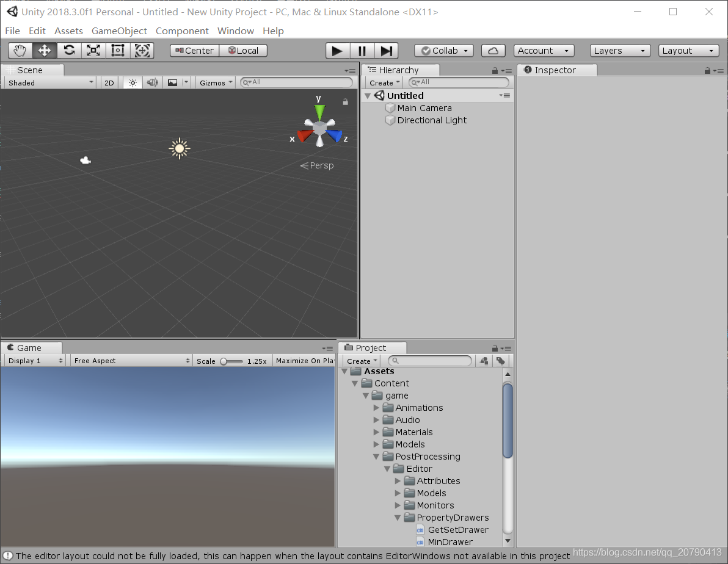Open Free Aspect dropdown
Image resolution: width=728 pixels, height=564 pixels.
point(131,361)
